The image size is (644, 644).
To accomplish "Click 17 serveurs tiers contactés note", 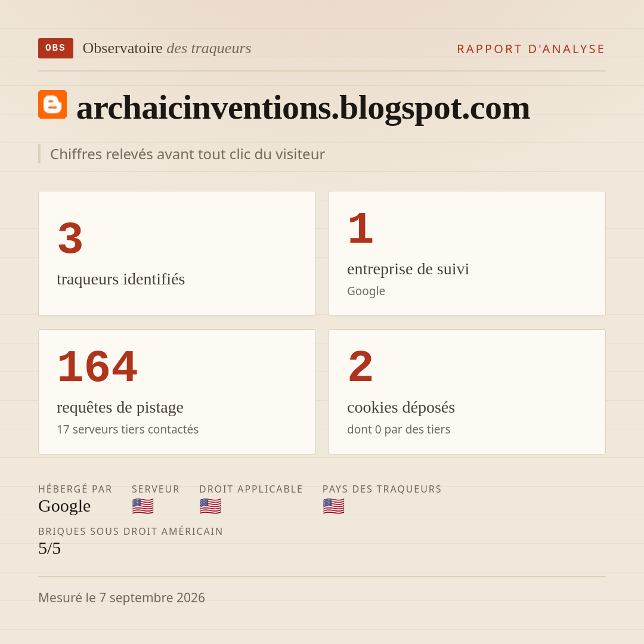I will click(x=128, y=429).
